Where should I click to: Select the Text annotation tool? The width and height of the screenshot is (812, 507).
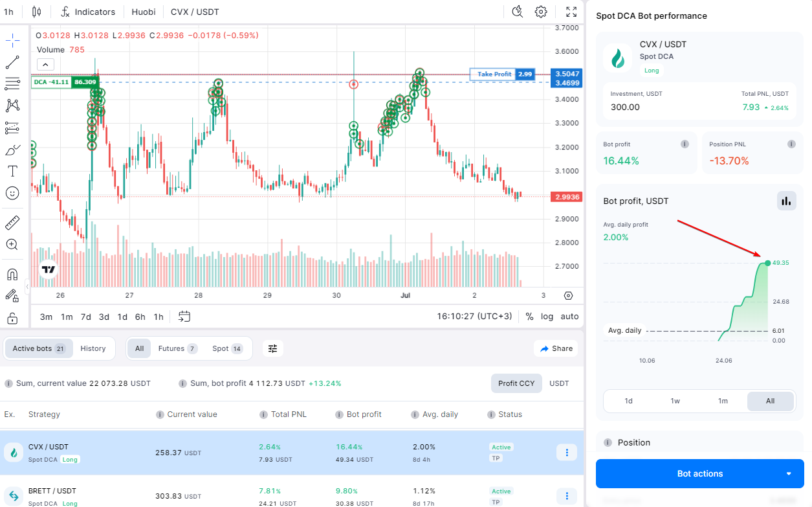tap(12, 171)
